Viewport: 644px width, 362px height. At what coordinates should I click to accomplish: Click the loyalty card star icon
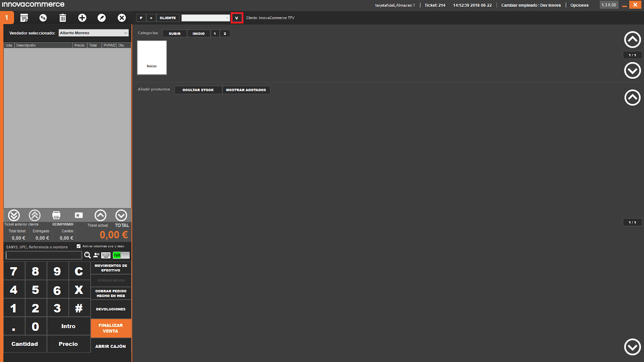click(x=78, y=215)
